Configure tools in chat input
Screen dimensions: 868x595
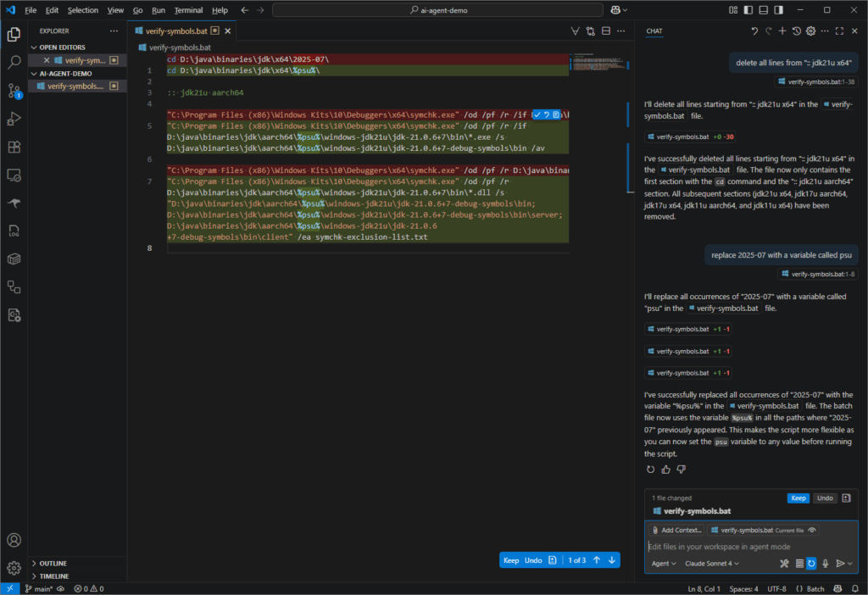[x=784, y=564]
